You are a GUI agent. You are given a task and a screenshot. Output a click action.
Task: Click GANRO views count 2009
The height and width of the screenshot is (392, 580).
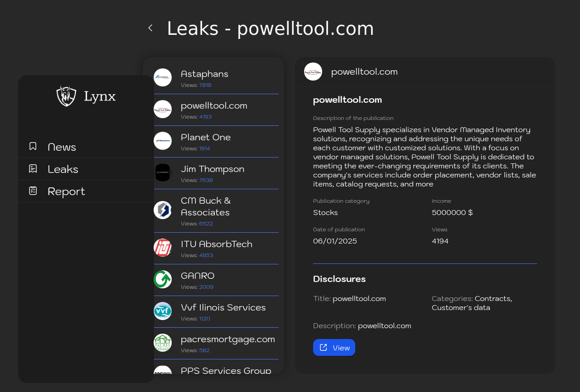pyautogui.click(x=206, y=287)
